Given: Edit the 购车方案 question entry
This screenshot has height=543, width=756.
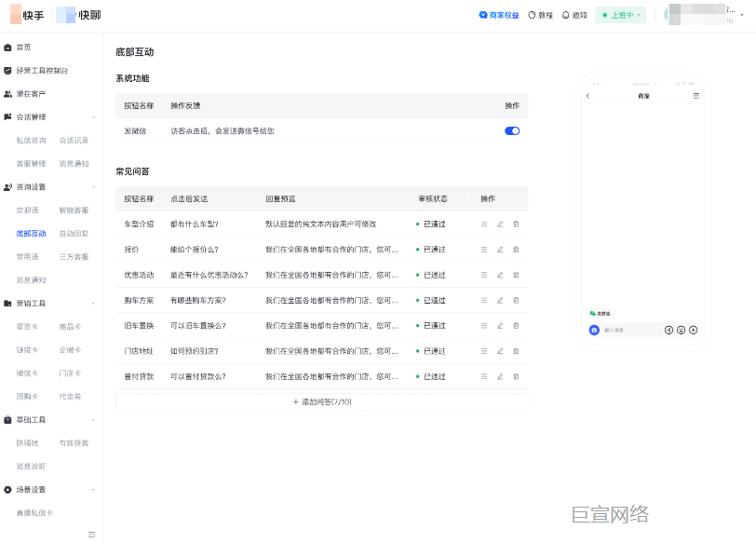Looking at the screenshot, I should tap(500, 301).
